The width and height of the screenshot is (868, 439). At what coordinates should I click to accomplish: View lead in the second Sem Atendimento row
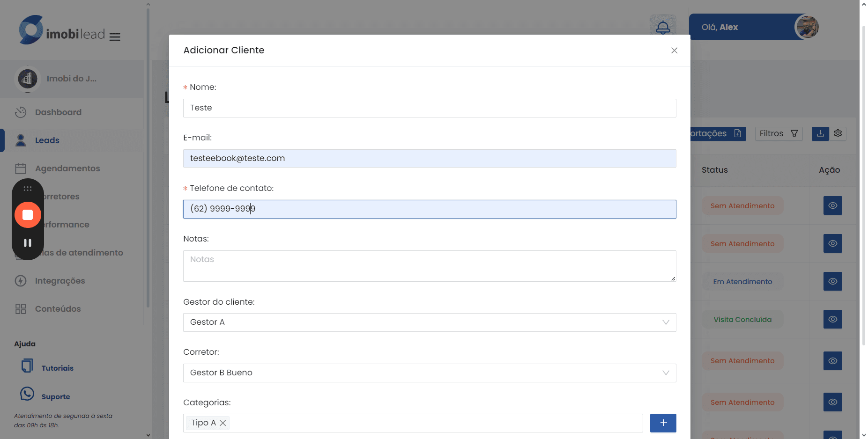[x=832, y=243]
